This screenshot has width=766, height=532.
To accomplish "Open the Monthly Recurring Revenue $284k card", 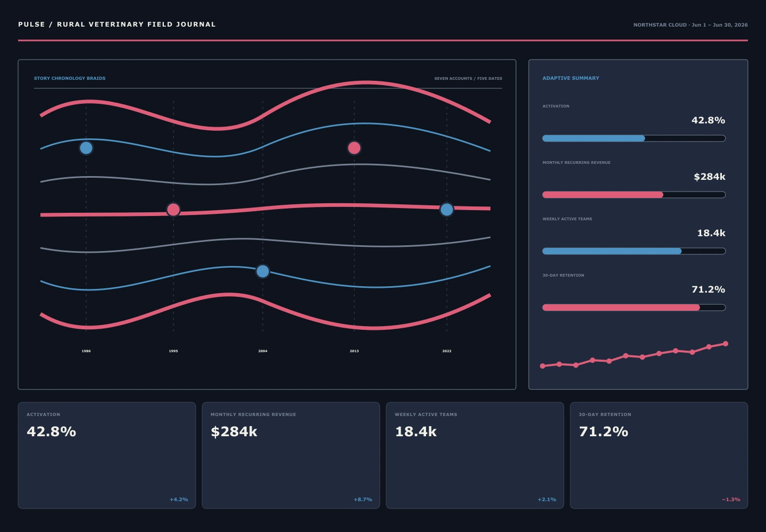I will click(x=291, y=455).
